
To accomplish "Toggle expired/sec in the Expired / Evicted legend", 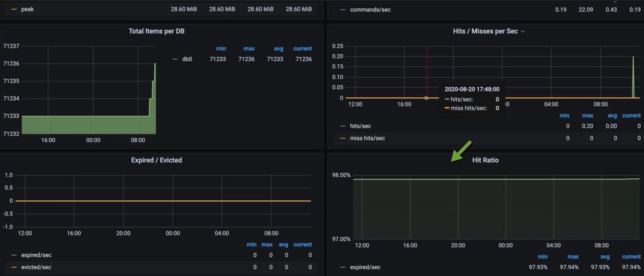I will [x=36, y=255].
